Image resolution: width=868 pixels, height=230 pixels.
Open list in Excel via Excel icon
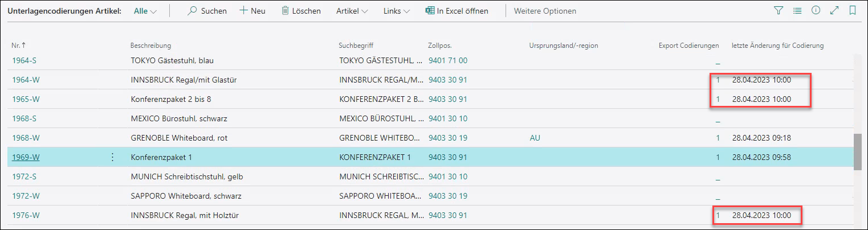430,11
